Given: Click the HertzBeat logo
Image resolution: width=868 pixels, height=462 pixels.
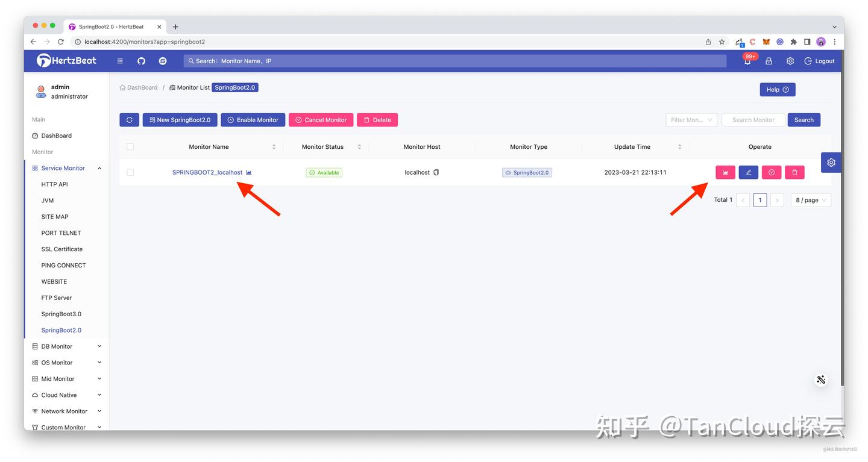Looking at the screenshot, I should [66, 60].
